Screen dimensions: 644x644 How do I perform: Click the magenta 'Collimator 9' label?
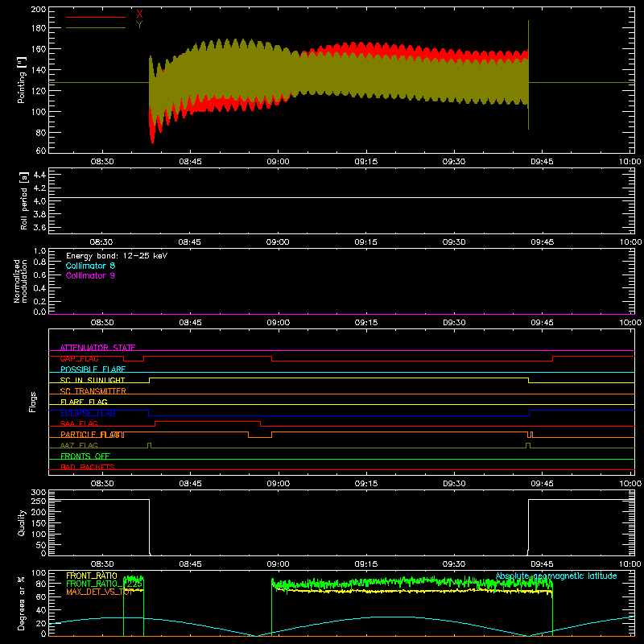90,275
